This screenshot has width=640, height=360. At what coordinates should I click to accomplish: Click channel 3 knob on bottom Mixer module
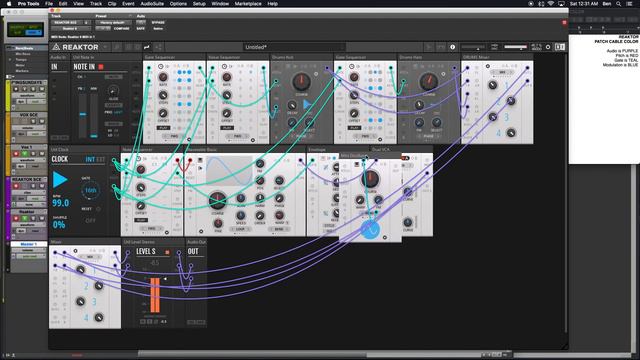point(80,302)
